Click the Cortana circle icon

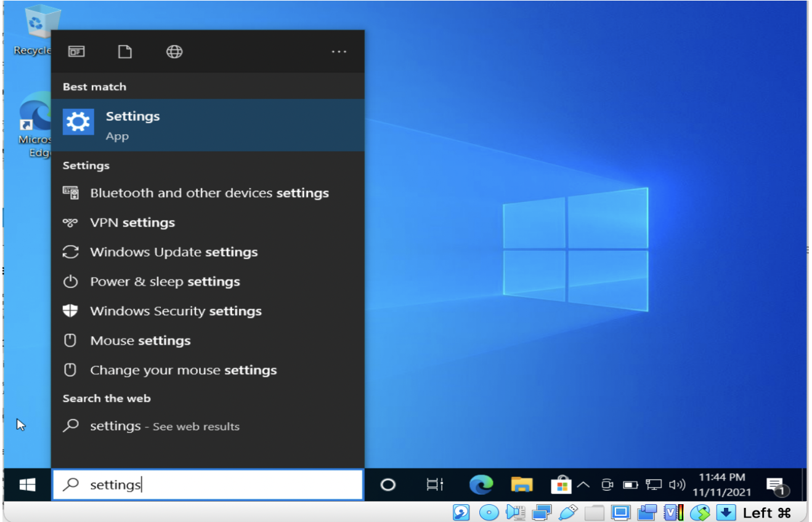coord(388,484)
